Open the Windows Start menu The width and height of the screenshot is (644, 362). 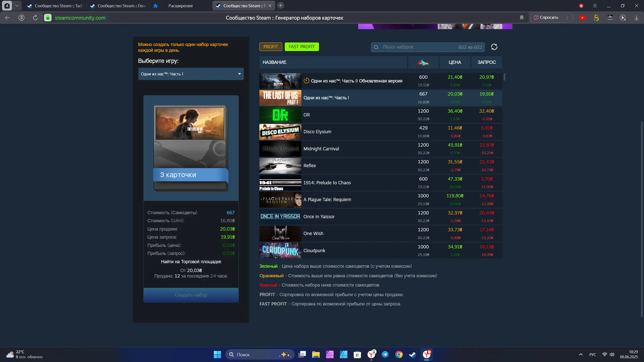217,354
